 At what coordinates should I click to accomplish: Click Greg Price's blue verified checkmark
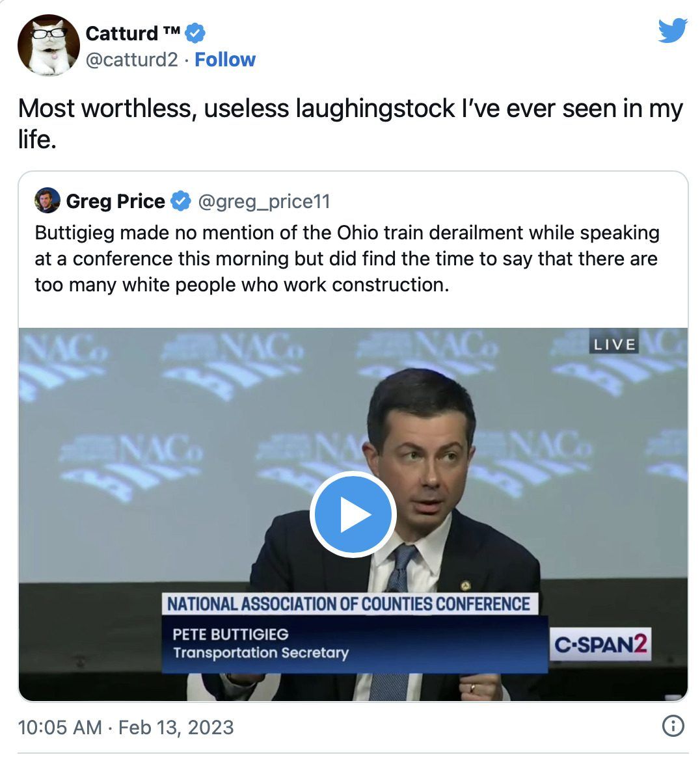180,202
